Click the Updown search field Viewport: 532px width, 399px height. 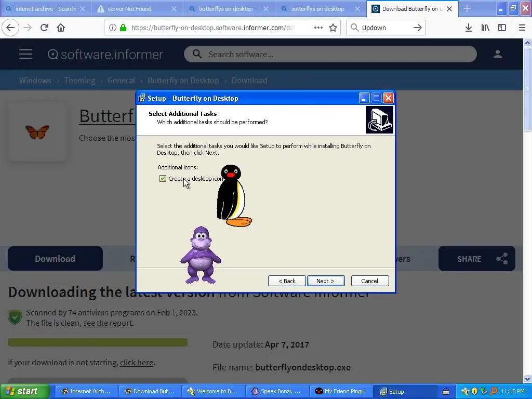coord(386,28)
